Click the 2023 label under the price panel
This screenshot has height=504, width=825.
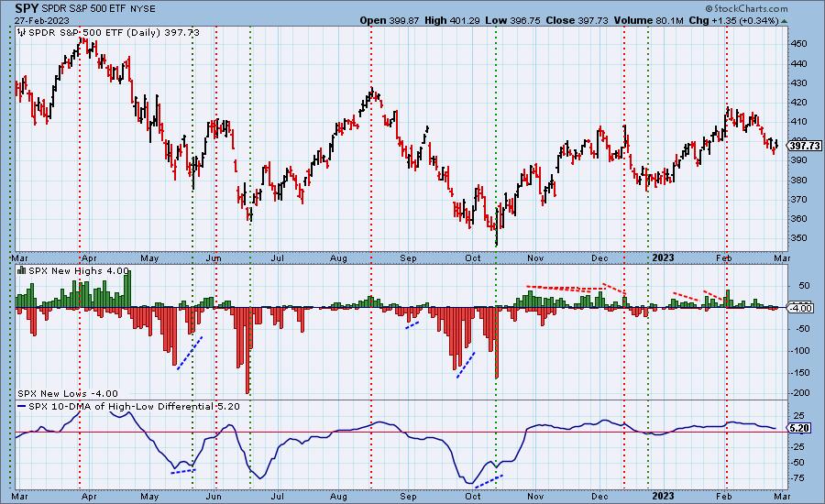663,257
